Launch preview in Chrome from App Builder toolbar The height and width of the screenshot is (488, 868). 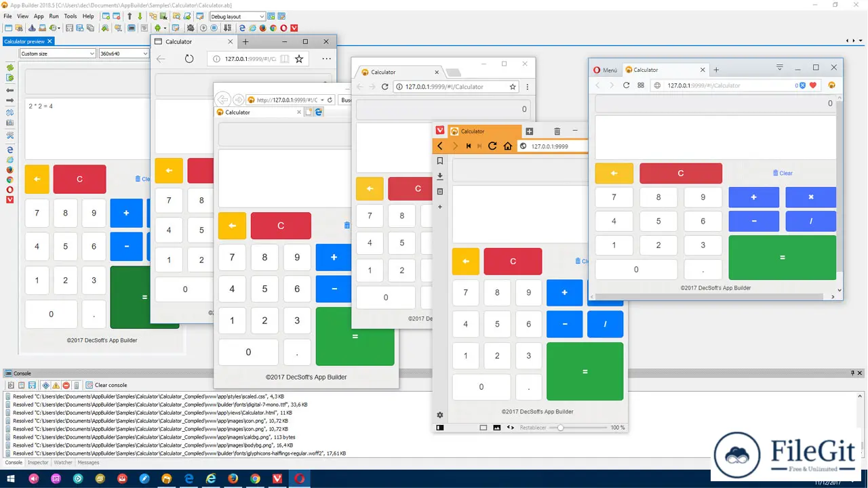point(273,28)
